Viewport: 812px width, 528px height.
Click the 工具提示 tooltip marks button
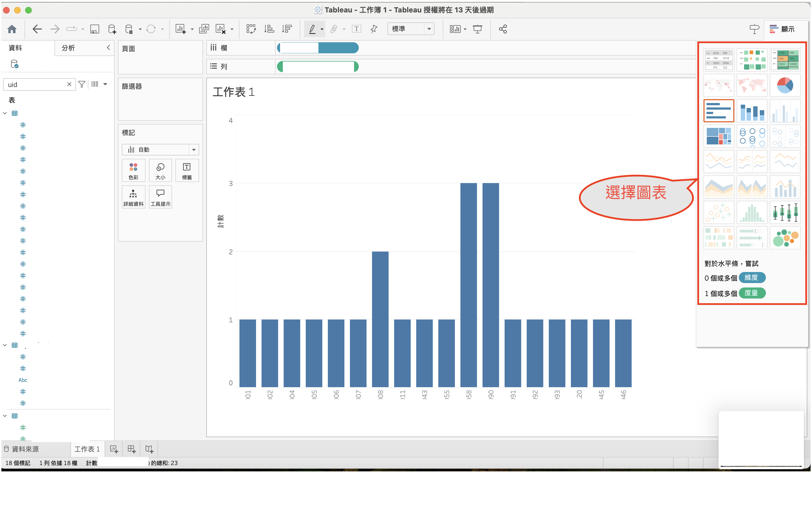160,197
